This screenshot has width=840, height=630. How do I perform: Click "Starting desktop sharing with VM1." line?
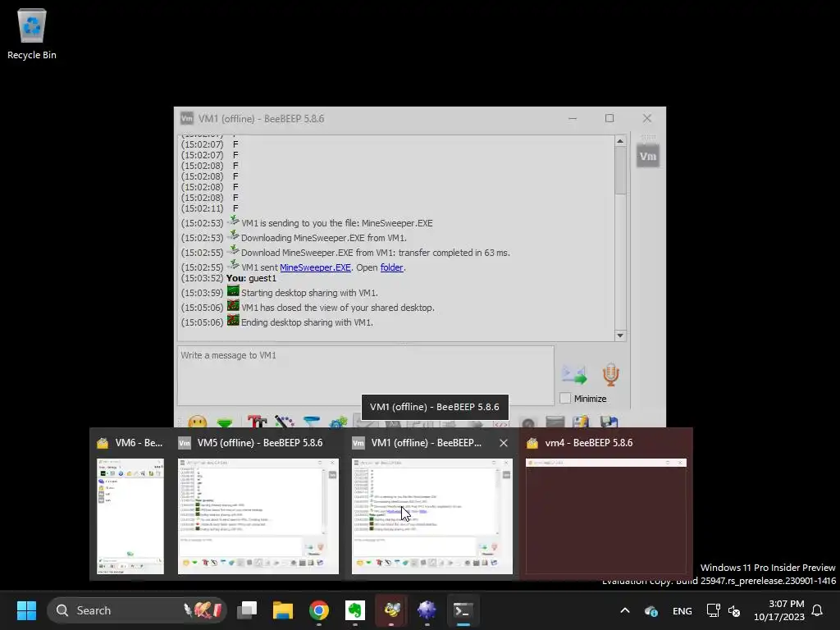[309, 293]
